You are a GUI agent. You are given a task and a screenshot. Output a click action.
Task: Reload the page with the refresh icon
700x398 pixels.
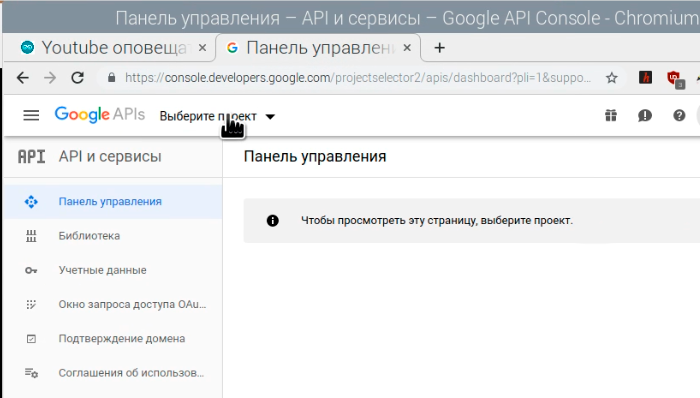[x=78, y=78]
